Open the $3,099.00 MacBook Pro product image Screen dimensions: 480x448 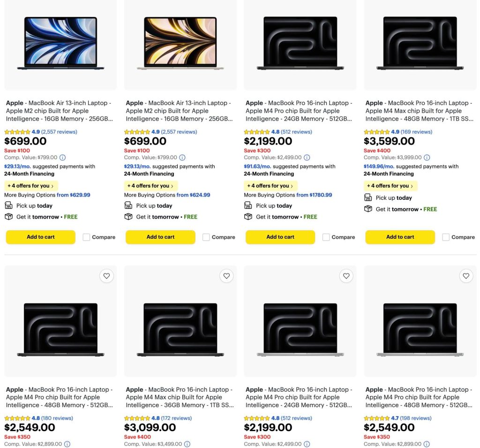[x=180, y=329]
